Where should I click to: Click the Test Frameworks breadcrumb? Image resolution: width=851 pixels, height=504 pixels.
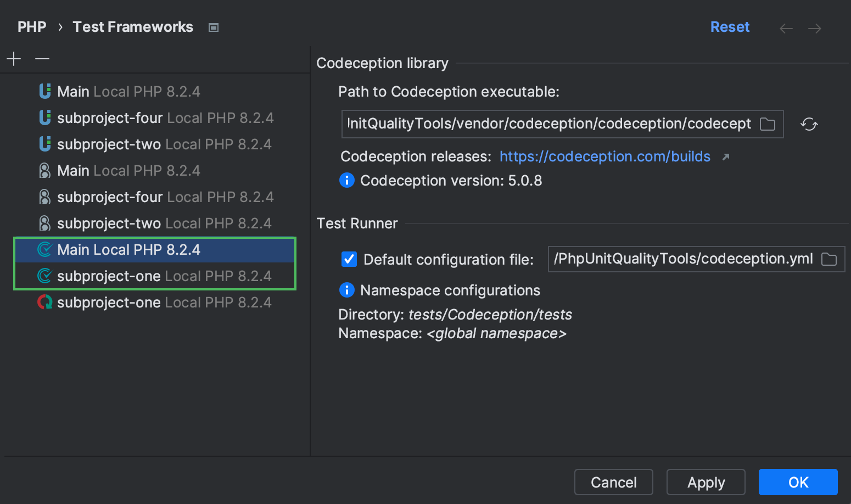click(x=132, y=26)
